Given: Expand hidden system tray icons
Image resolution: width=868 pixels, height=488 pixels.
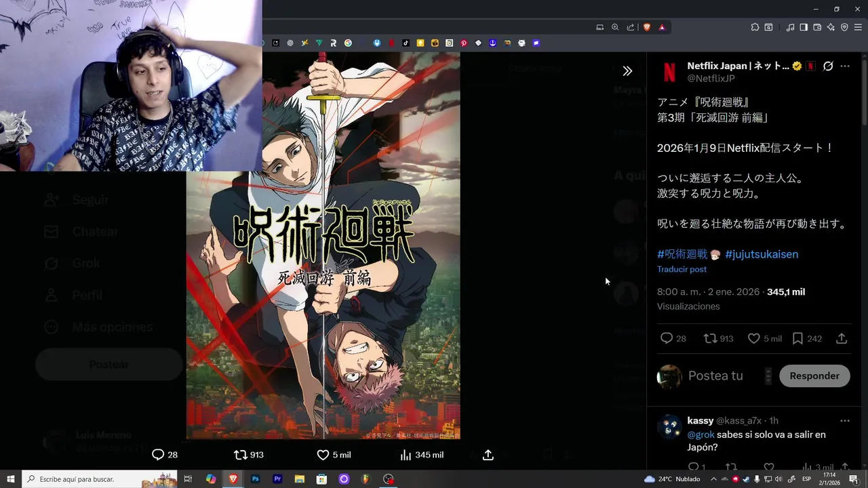Looking at the screenshot, I should click(714, 479).
